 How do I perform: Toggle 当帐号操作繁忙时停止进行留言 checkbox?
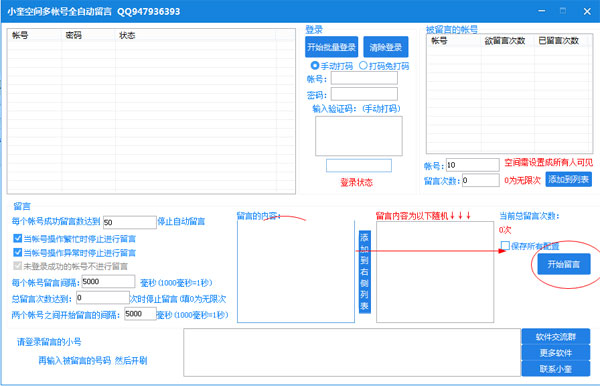click(x=18, y=238)
